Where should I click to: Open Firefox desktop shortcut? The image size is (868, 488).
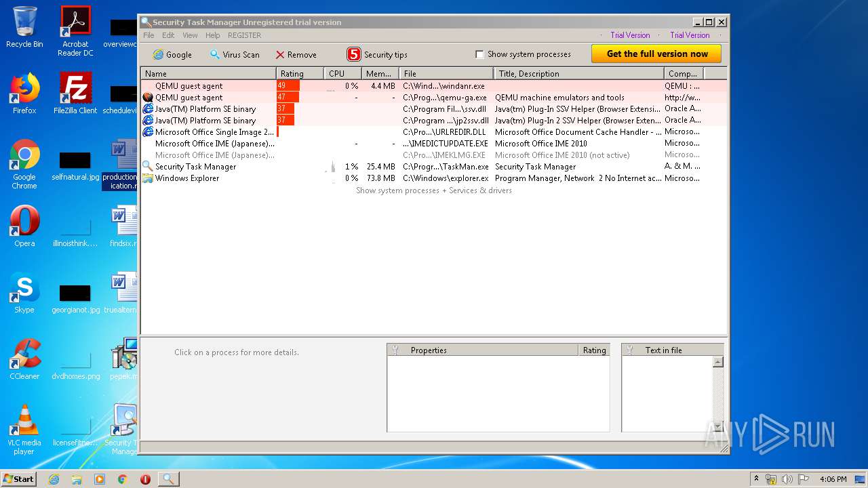tap(24, 94)
